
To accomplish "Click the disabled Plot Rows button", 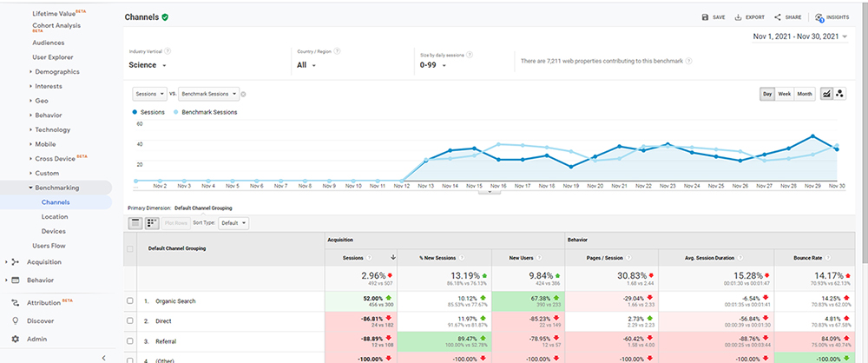I will [x=175, y=223].
